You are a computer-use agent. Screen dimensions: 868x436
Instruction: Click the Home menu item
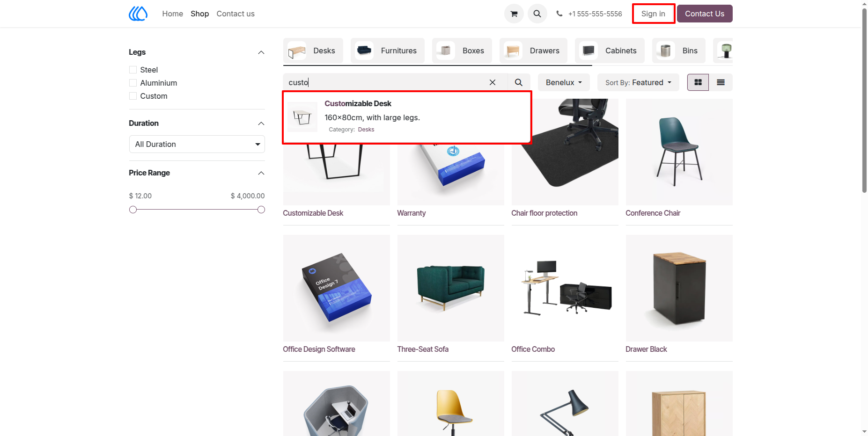(x=172, y=14)
